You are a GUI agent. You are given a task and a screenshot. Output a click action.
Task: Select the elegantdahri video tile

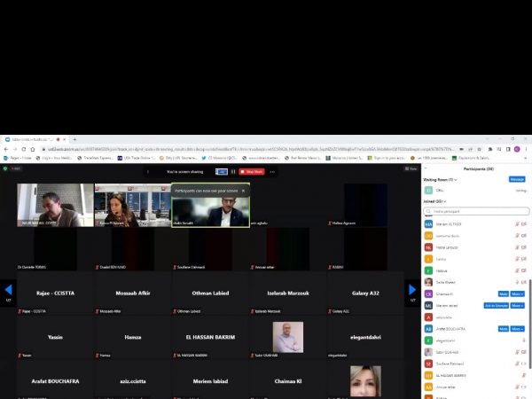[x=365, y=337]
